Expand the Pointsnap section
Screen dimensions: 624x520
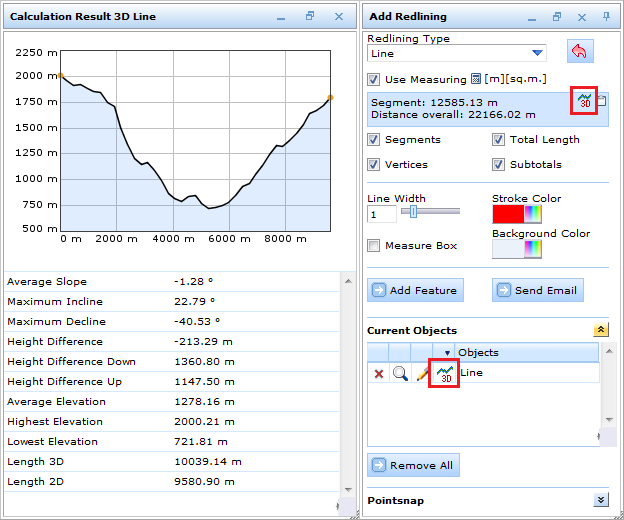600,499
